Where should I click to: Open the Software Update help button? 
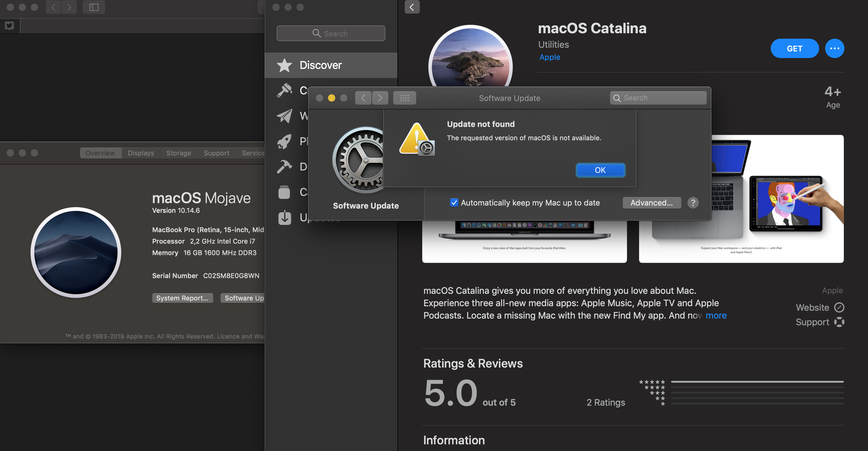click(693, 203)
